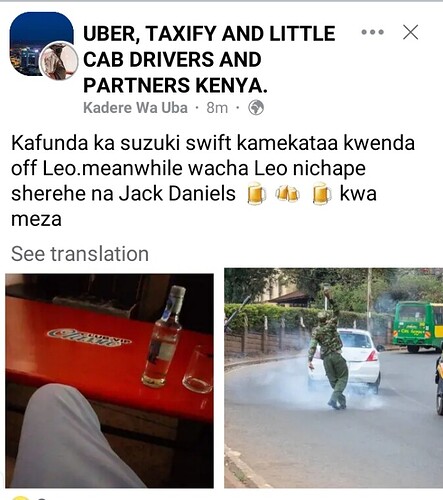Click the clinking beer mugs emoji
The image size is (443, 500).
point(287,193)
